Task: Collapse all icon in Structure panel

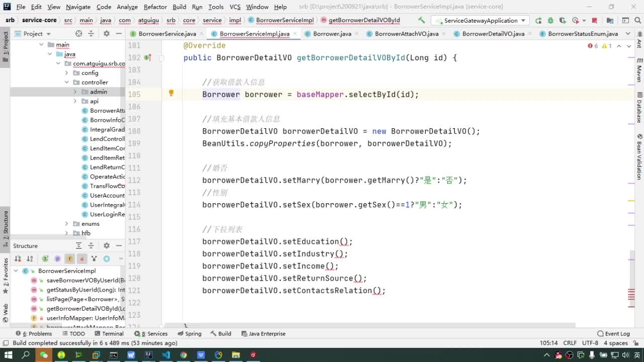Action: coord(91,246)
